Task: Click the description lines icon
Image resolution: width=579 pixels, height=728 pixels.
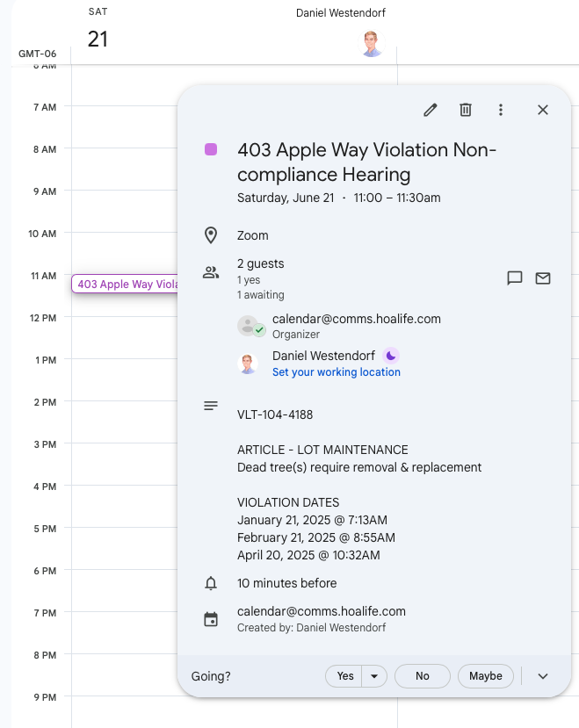Action: 211,406
